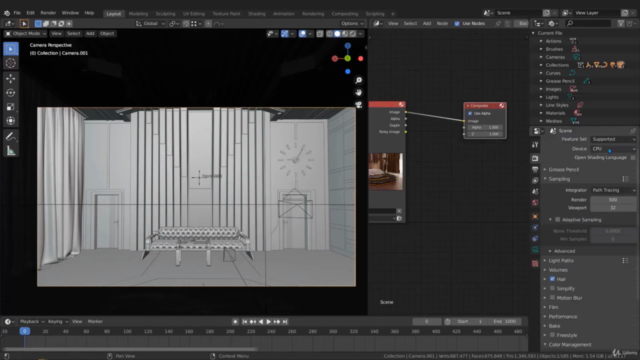Image resolution: width=640 pixels, height=360 pixels.
Task: Enable the Simplify checkbox
Action: click(x=552, y=288)
